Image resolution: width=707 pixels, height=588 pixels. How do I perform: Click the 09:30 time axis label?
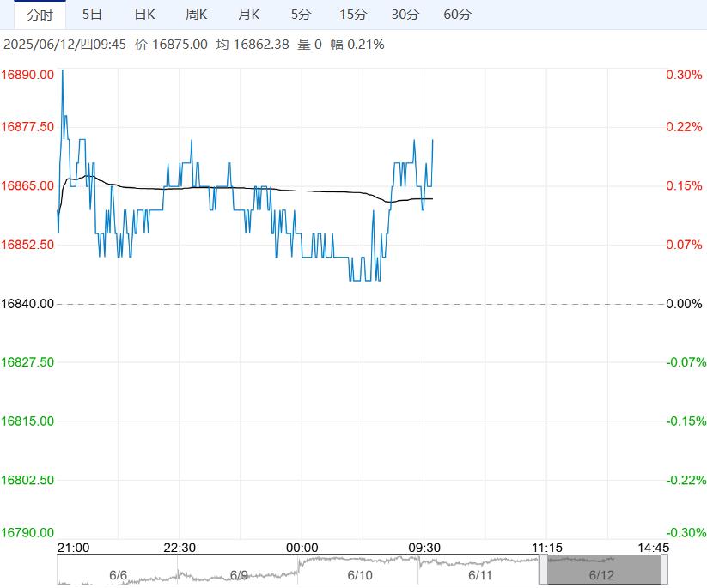(424, 548)
